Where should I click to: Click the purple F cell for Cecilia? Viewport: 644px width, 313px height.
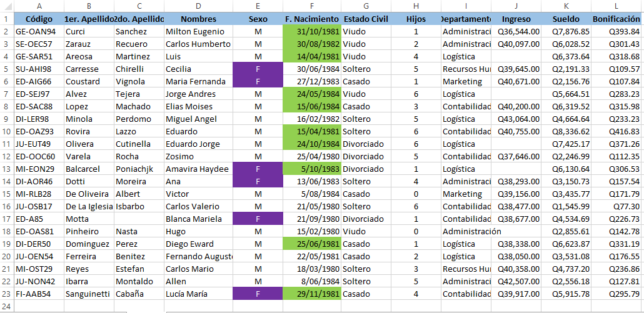pos(258,69)
